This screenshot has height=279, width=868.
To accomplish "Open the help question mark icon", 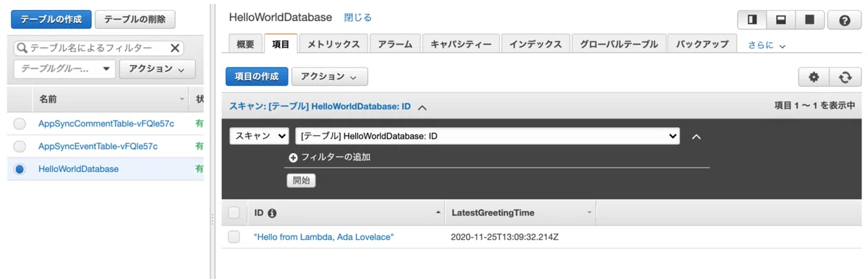I will tap(844, 20).
